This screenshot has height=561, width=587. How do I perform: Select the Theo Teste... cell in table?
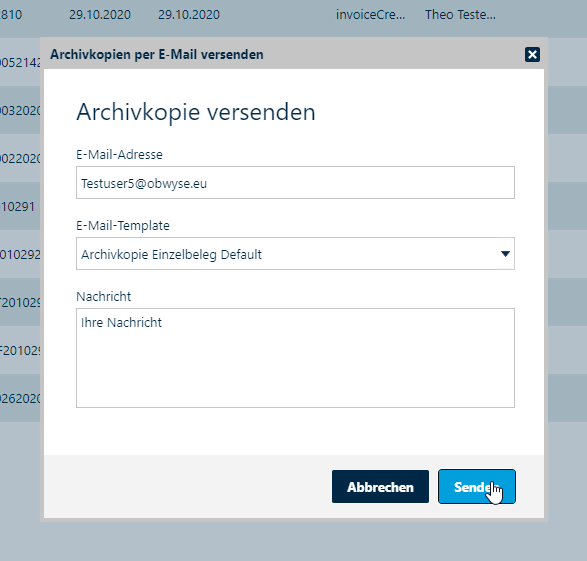460,15
